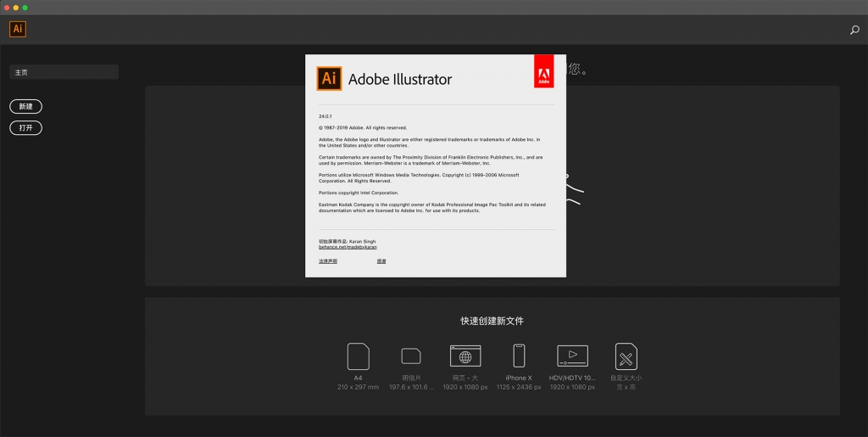Select the 明信片 postcard preset icon
Viewport: 868px width, 437px height.
point(411,356)
